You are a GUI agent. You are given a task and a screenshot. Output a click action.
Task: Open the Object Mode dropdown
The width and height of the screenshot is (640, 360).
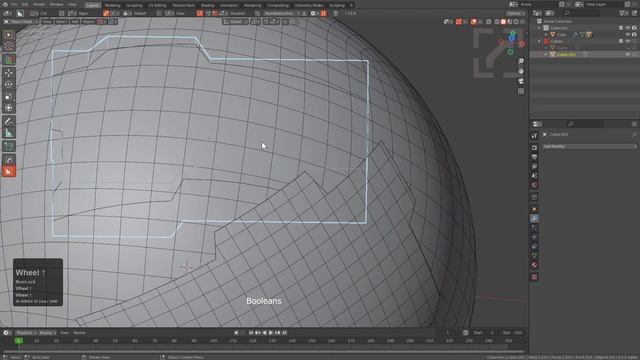(x=21, y=22)
